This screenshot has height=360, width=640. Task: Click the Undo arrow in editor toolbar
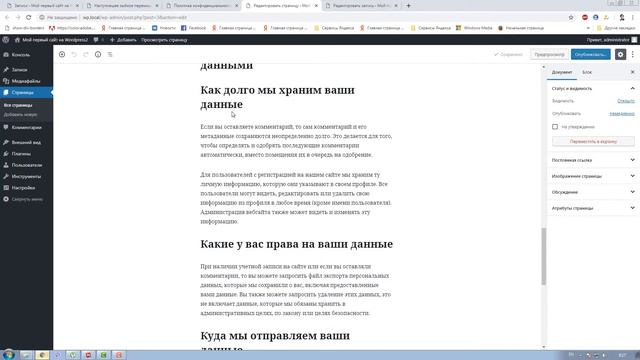pyautogui.click(x=74, y=54)
